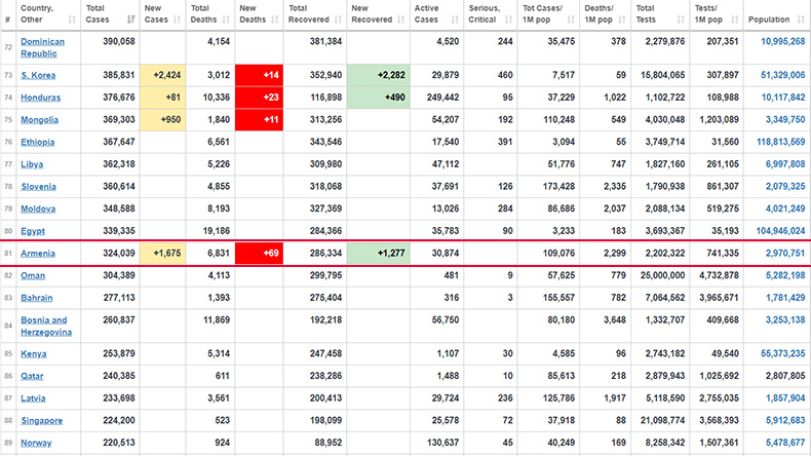
Task: Open the Bosnia and Herzegovina link
Action: tap(46, 326)
